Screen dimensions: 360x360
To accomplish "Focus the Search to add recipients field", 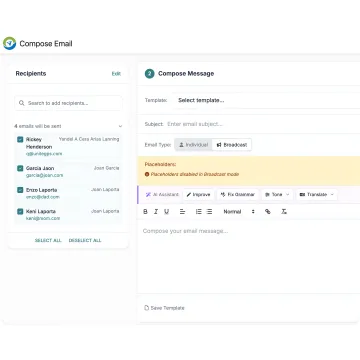I will click(68, 103).
